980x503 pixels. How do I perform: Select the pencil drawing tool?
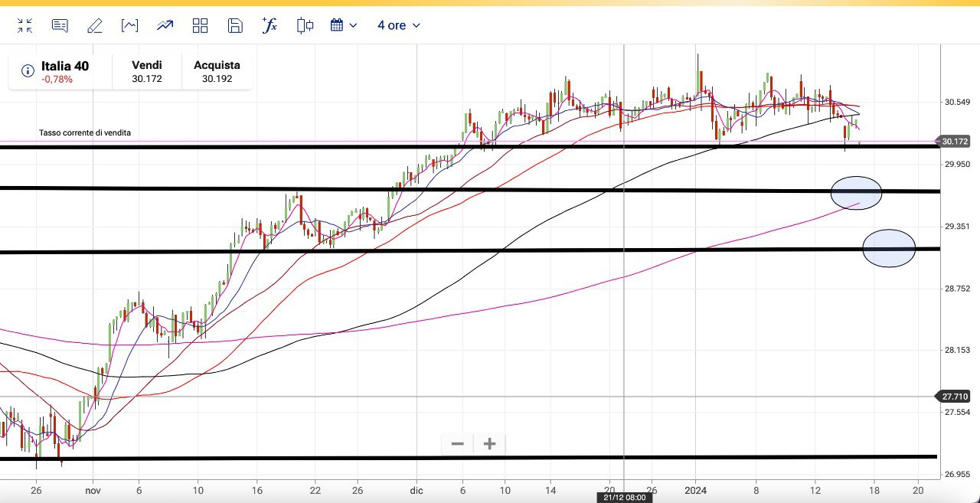point(95,26)
